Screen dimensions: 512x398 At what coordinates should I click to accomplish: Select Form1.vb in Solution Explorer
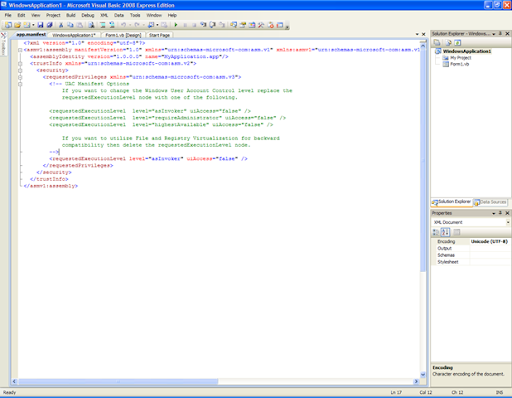click(459, 64)
